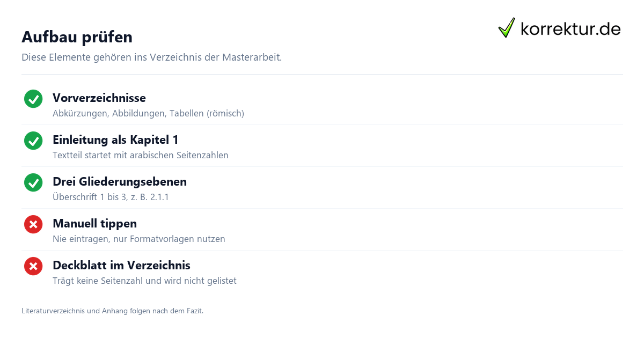Image resolution: width=644 pixels, height=338 pixels.
Task: Click the green check icon beside Vorverzeichnisse
Action: tap(33, 99)
